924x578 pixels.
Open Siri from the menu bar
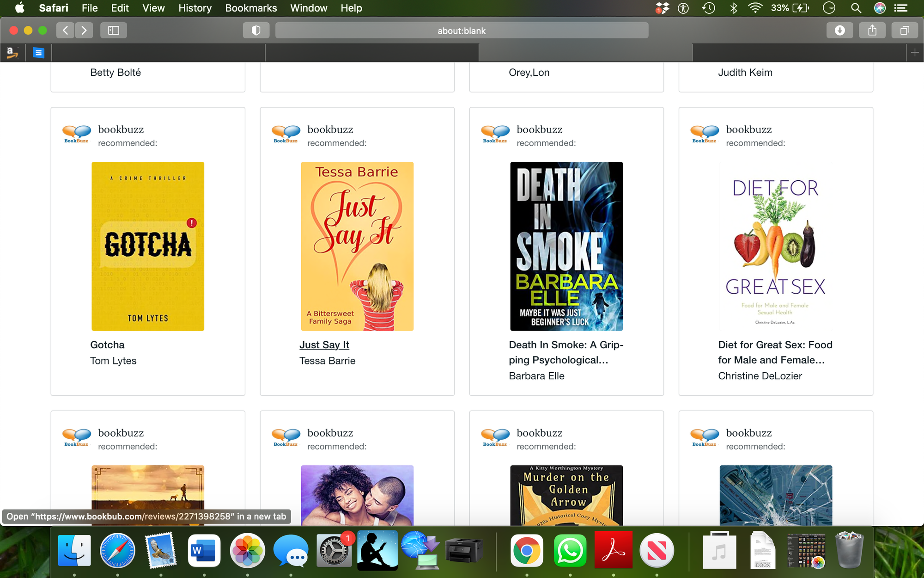coord(880,8)
